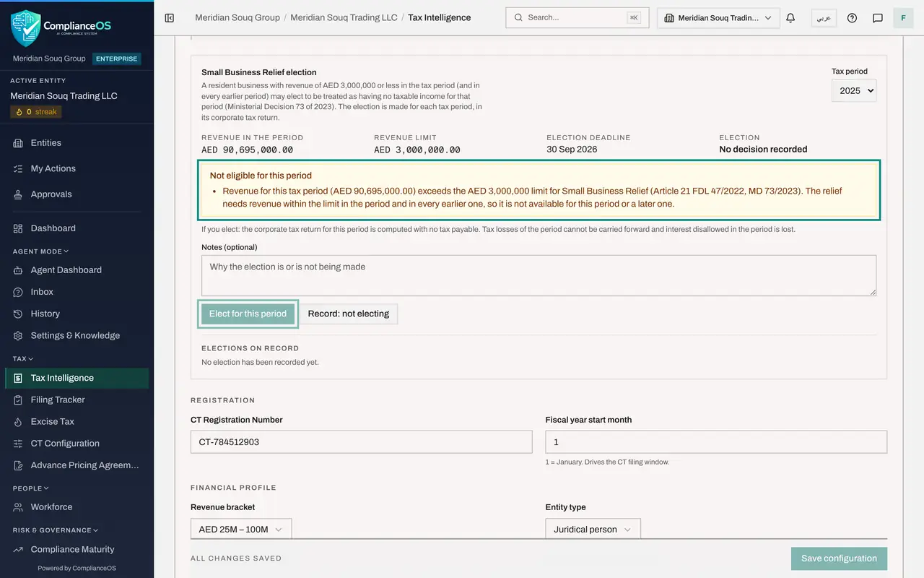Click Elect for this period button
This screenshot has height=578, width=924.
(x=248, y=314)
